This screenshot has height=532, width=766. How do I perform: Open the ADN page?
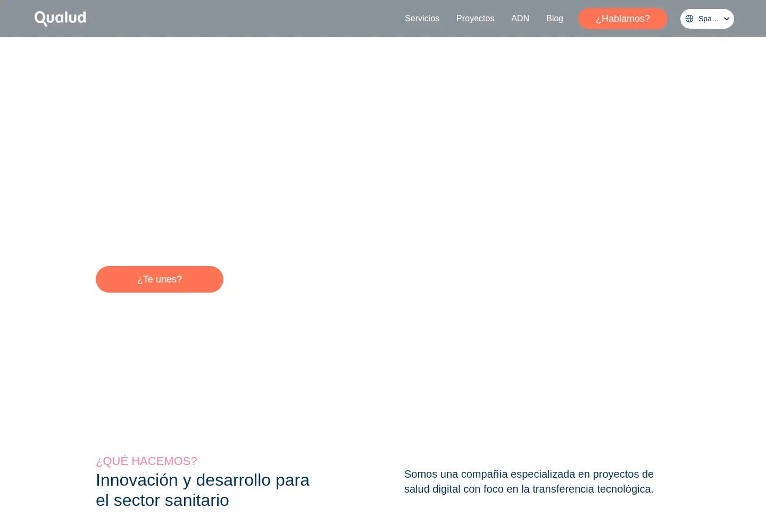pyautogui.click(x=520, y=19)
